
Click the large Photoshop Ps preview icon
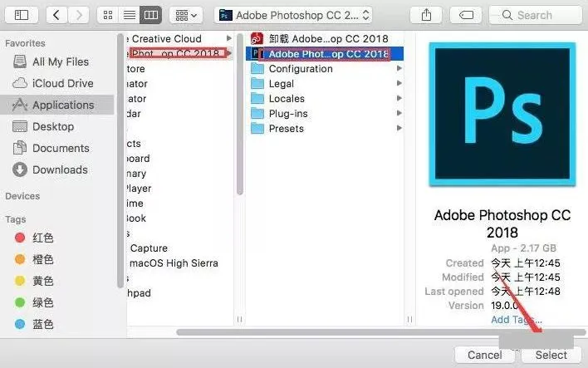click(x=502, y=114)
